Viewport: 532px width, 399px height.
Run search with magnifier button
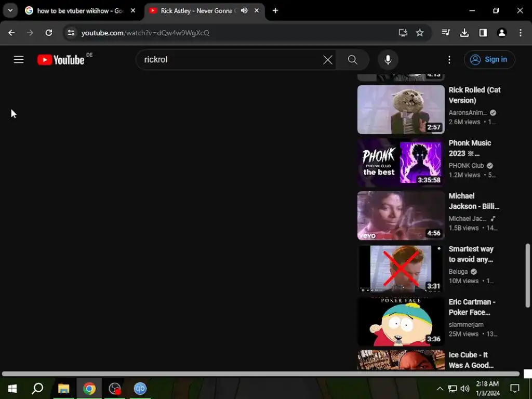tap(353, 60)
